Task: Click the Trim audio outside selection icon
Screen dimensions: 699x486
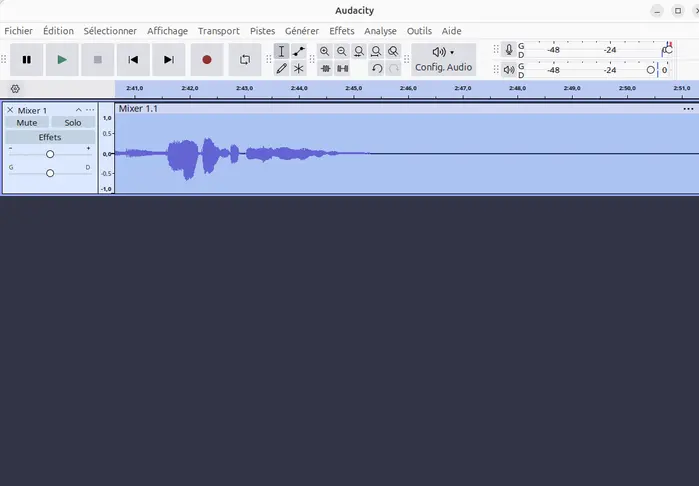Action: 325,69
